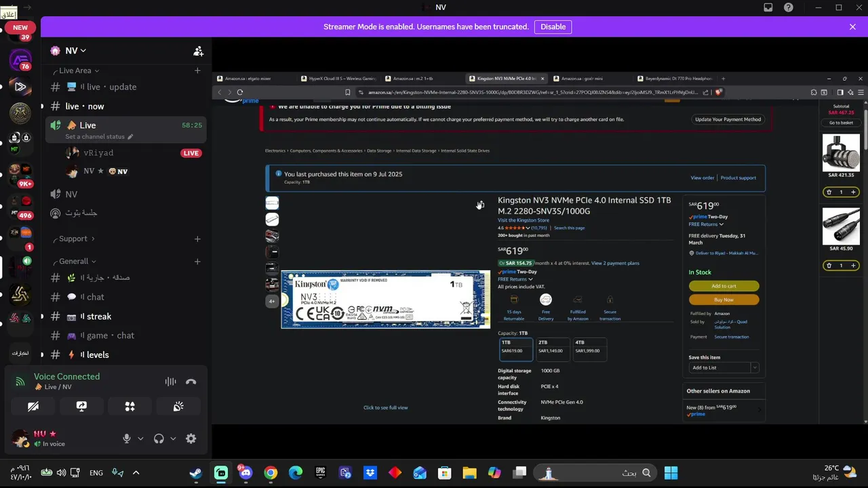Open the Product support link
This screenshot has width=868, height=488.
tap(738, 178)
